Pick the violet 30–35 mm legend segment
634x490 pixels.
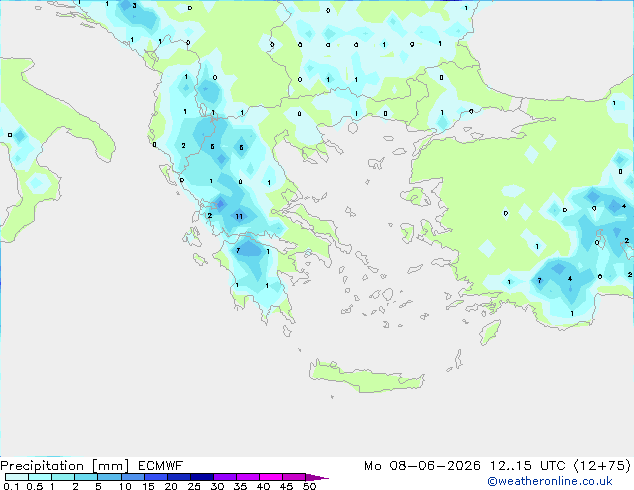[225, 477]
